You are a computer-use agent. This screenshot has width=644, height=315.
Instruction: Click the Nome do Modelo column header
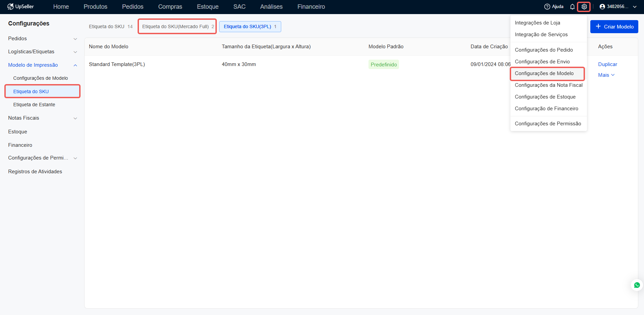(x=108, y=47)
